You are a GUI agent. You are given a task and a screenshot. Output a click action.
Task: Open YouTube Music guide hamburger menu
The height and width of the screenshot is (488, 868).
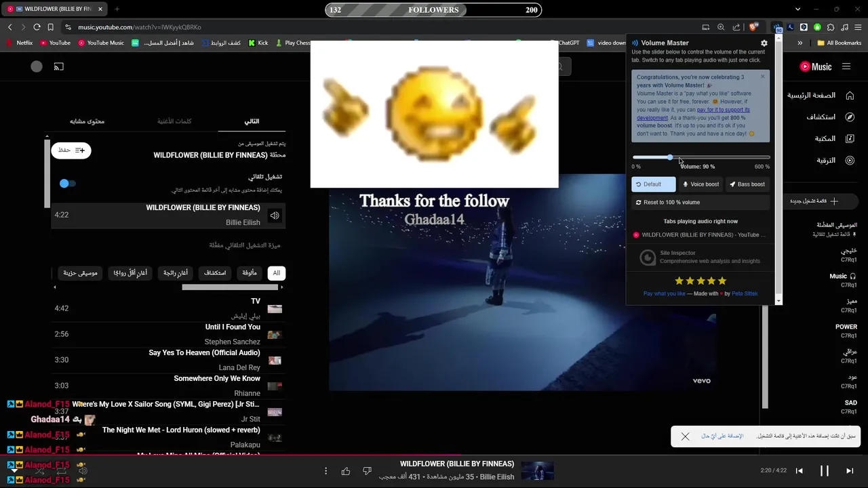click(846, 66)
